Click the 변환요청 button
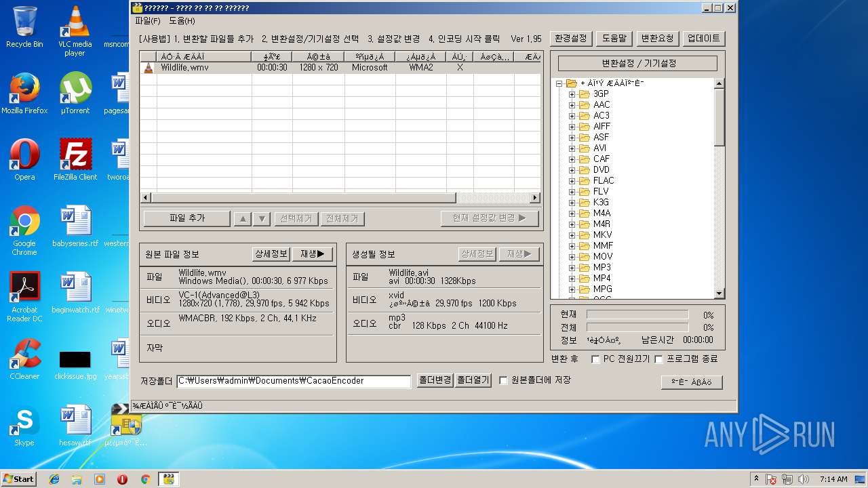The width and height of the screenshot is (868, 488). pyautogui.click(x=658, y=39)
